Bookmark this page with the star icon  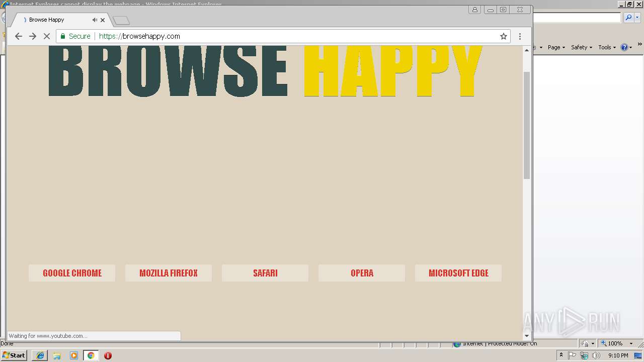tap(503, 36)
